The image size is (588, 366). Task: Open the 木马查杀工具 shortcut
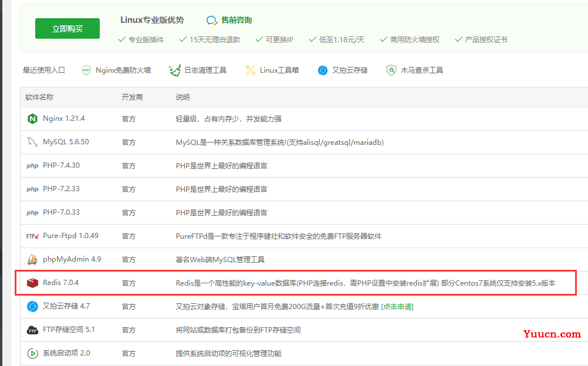[422, 70]
